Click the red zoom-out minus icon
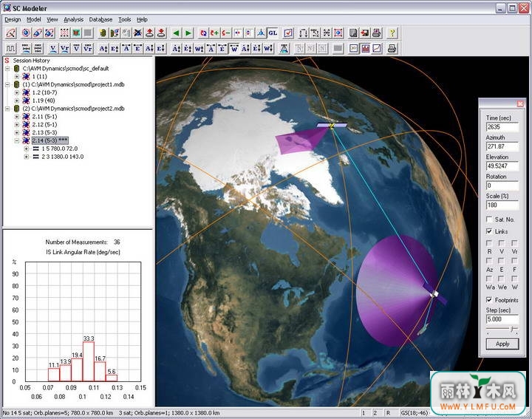This screenshot has height=419, width=532. click(x=226, y=33)
